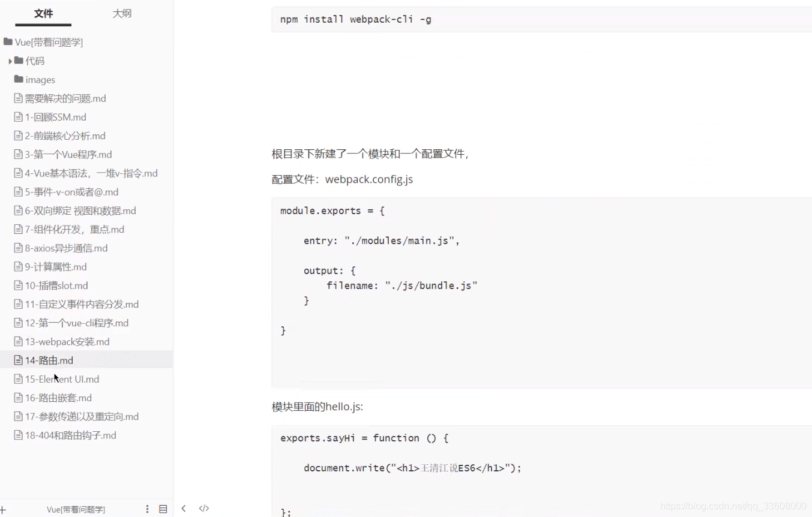
Task: Select the Vue[带着问题学] root folder
Action: pos(49,42)
